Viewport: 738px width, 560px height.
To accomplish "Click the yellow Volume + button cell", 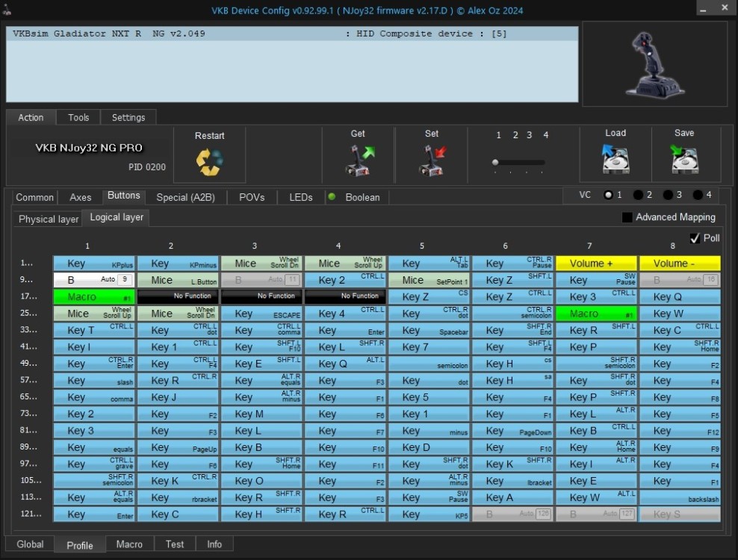I will click(595, 264).
